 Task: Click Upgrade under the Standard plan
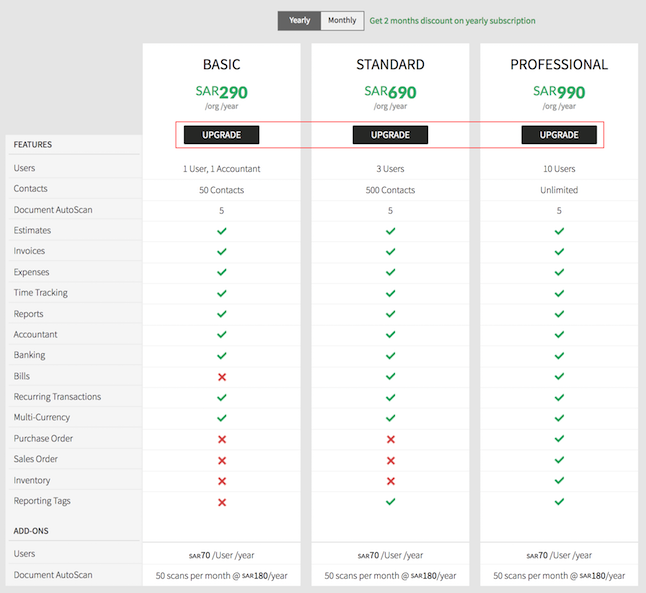pos(390,135)
